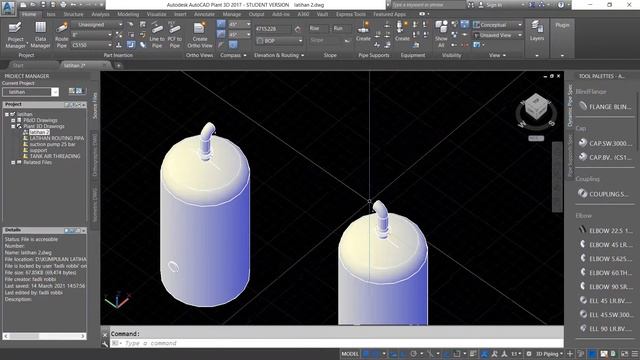Select COUPLING.S... palette item

click(x=603, y=194)
